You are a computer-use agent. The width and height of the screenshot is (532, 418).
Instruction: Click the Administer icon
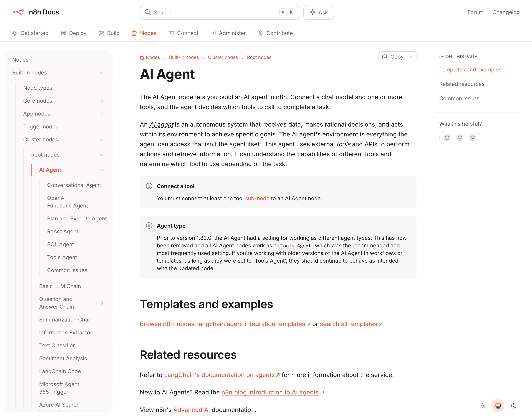[213, 33]
